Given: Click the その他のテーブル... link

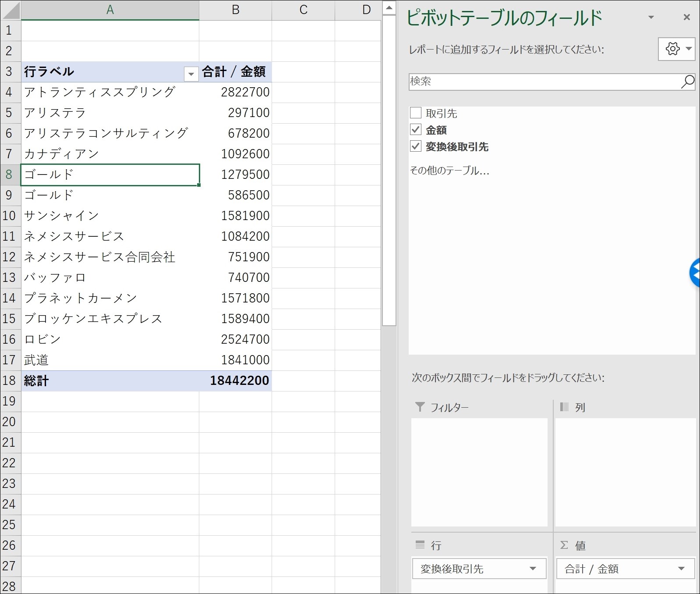Looking at the screenshot, I should point(449,171).
